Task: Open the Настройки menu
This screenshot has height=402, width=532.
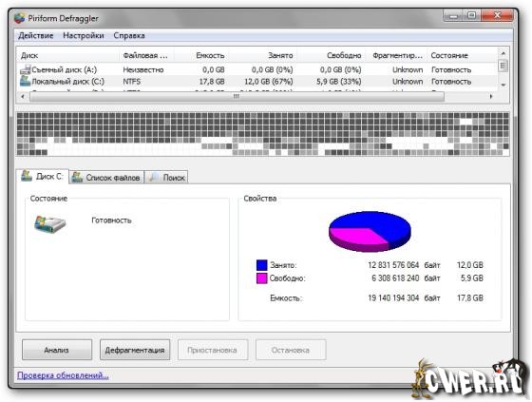Action: tap(84, 36)
